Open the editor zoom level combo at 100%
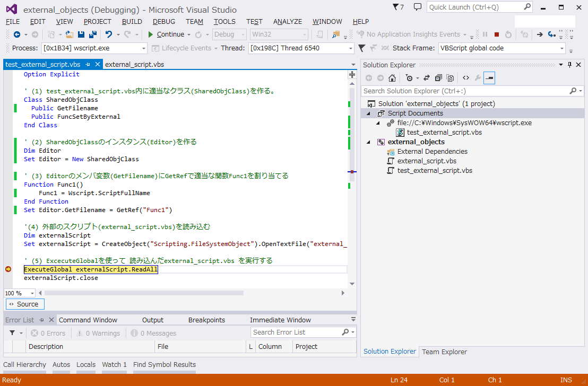 [19, 293]
